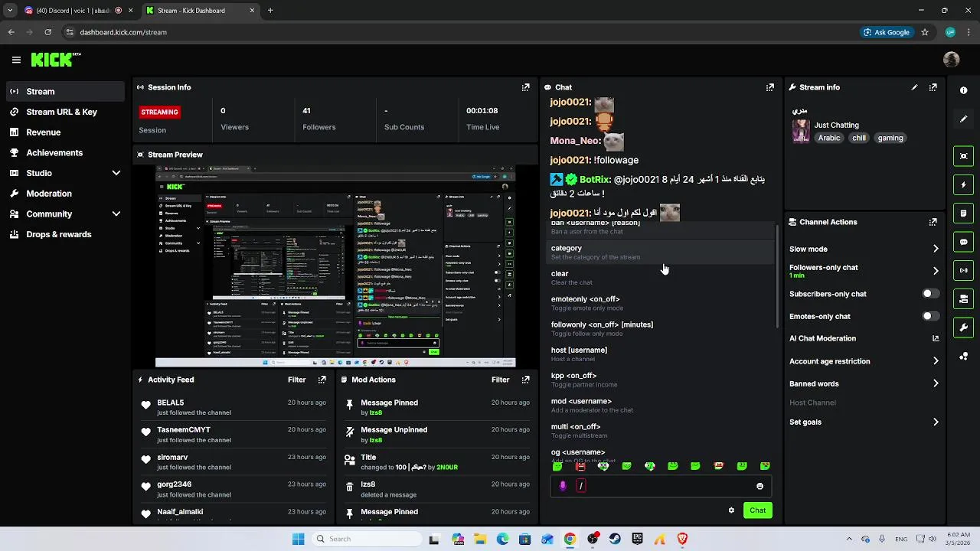
Task: Click the trash icon beside lzs8 mod action
Action: pyautogui.click(x=349, y=486)
